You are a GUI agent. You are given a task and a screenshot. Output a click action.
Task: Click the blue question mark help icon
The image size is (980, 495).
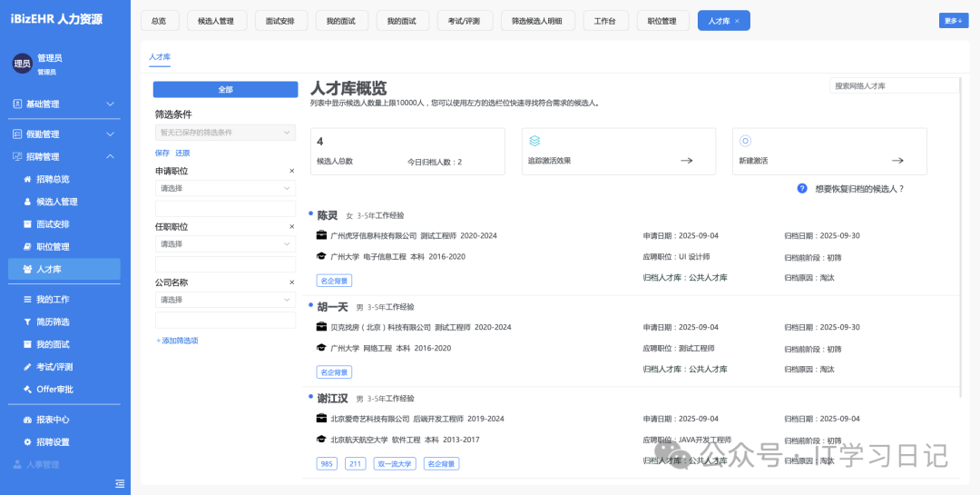click(x=802, y=188)
